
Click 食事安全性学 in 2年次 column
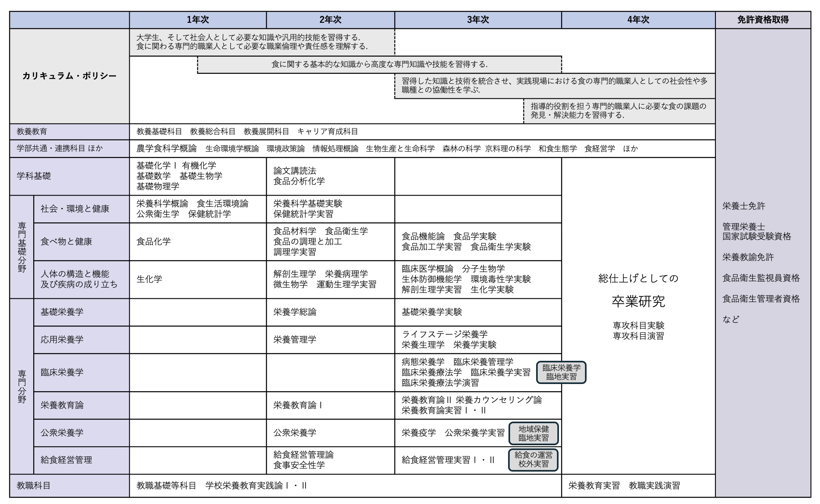tap(299, 465)
